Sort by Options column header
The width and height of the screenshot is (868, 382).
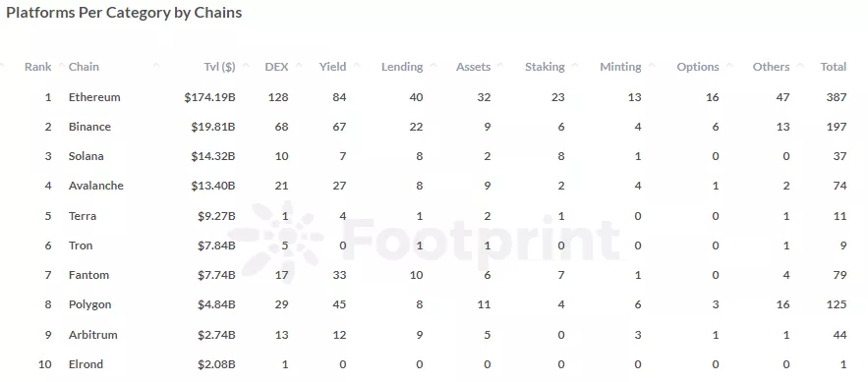click(x=698, y=67)
